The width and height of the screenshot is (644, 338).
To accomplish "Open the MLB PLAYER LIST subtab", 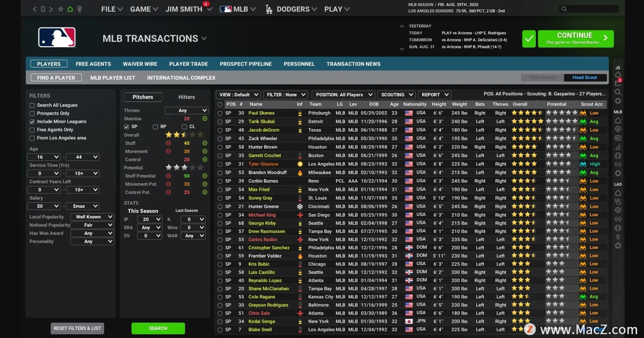I will (x=113, y=78).
